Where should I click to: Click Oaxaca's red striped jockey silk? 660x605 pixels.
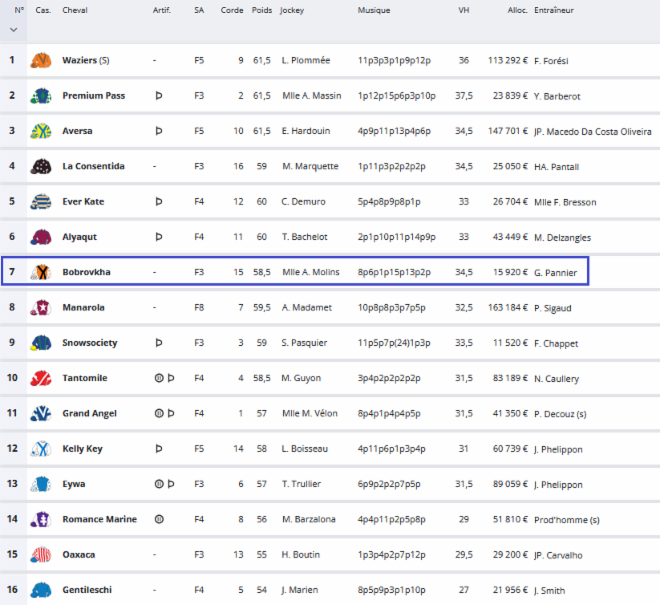click(41, 554)
